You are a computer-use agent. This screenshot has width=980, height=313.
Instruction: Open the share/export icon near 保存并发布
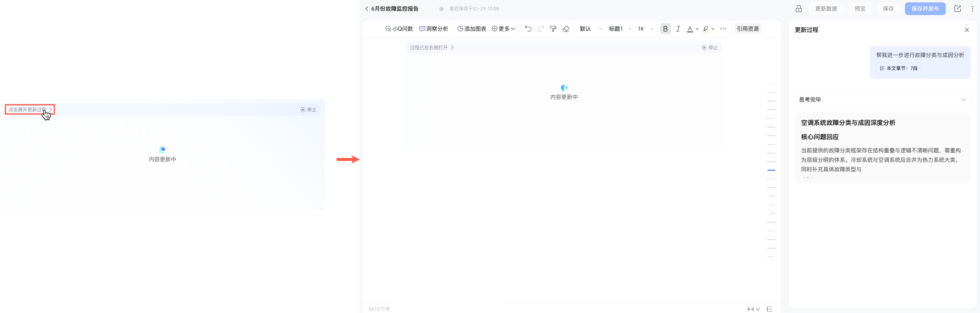pyautogui.click(x=958, y=8)
